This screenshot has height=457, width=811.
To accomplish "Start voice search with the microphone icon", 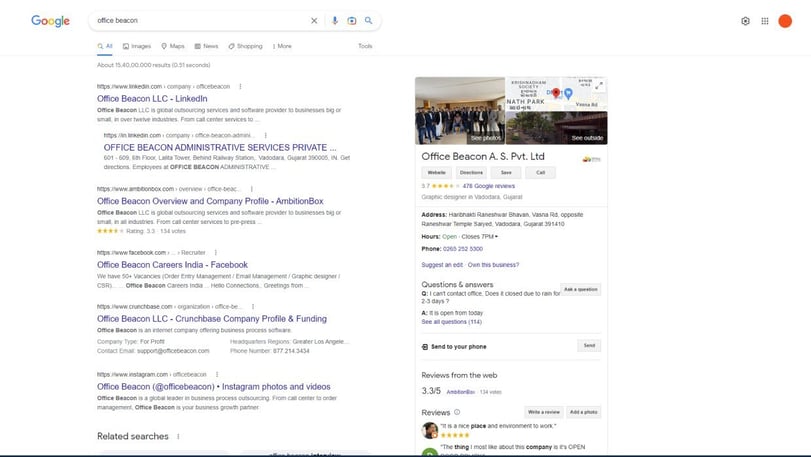I will click(x=335, y=21).
